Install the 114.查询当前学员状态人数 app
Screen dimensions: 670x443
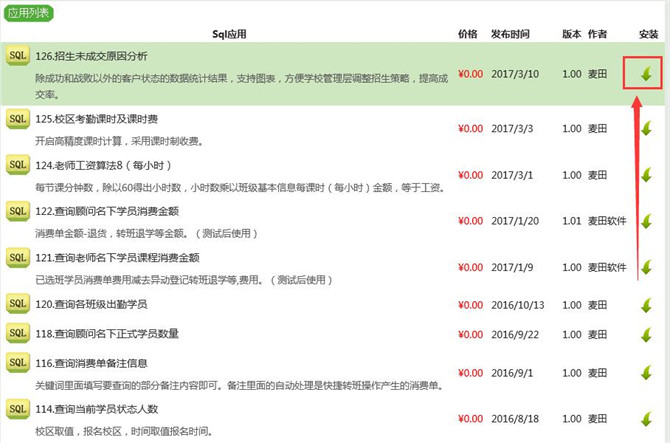click(646, 419)
